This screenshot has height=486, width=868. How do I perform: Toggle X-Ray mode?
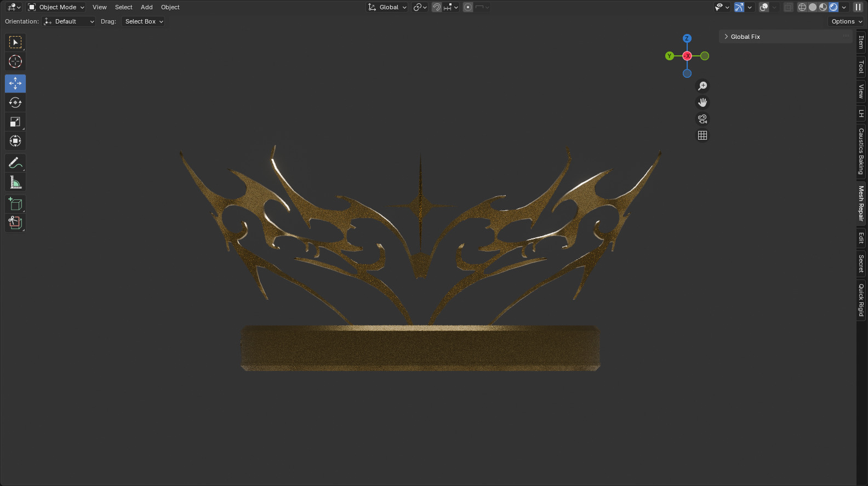coord(788,7)
